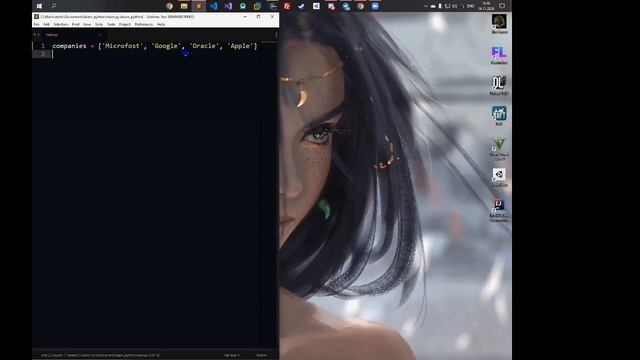
Task: Click the tab navigation arrows left of the tab
Action: (x=36, y=35)
